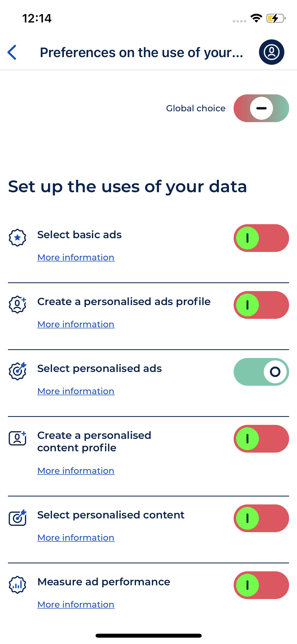
Task: Open More information for personalised ads profile
Action: (x=76, y=324)
